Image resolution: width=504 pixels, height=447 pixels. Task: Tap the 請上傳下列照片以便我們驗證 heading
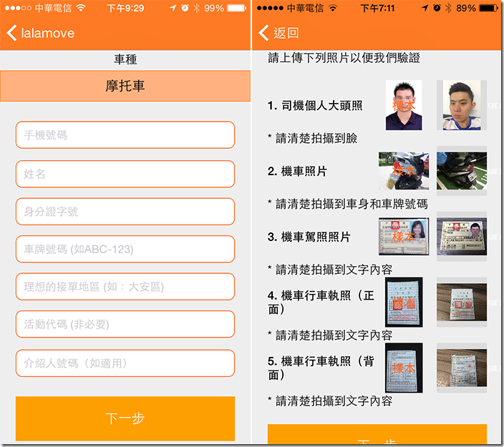(x=344, y=58)
